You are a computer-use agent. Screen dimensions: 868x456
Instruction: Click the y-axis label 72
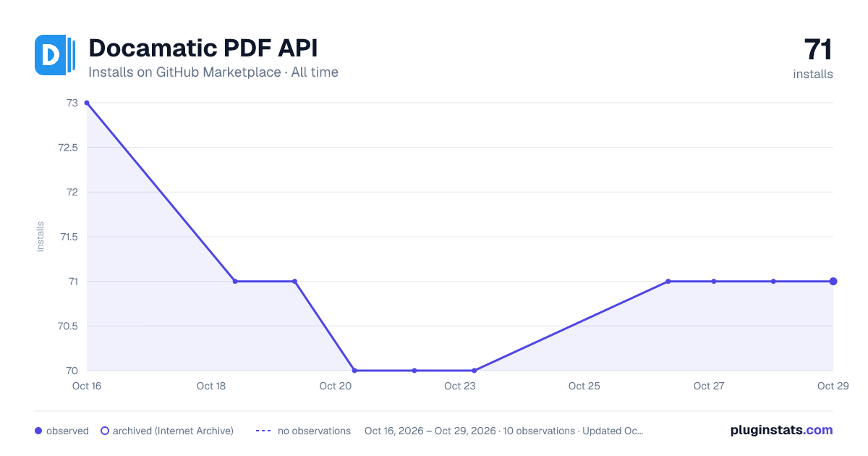coord(72,192)
